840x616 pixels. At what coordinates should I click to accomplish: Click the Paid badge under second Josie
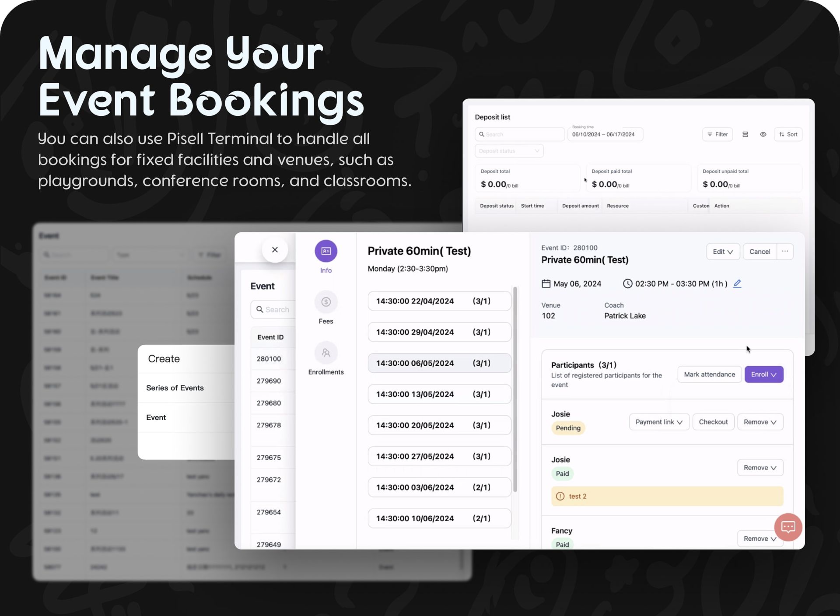tap(562, 474)
